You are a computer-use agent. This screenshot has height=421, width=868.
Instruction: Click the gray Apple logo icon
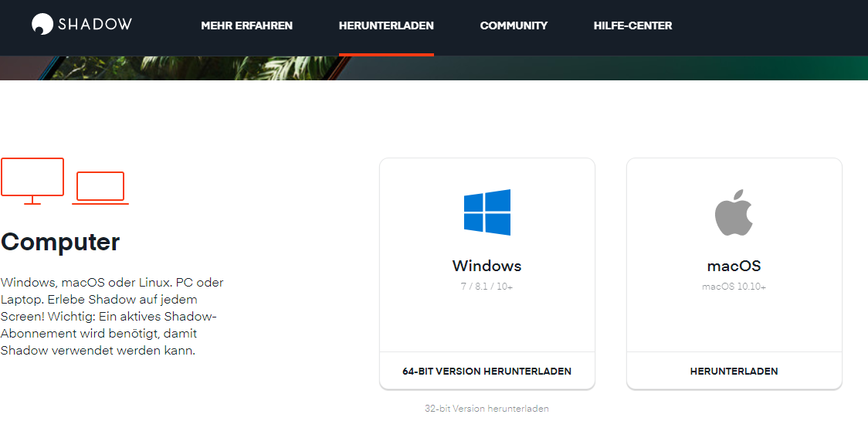[734, 212]
